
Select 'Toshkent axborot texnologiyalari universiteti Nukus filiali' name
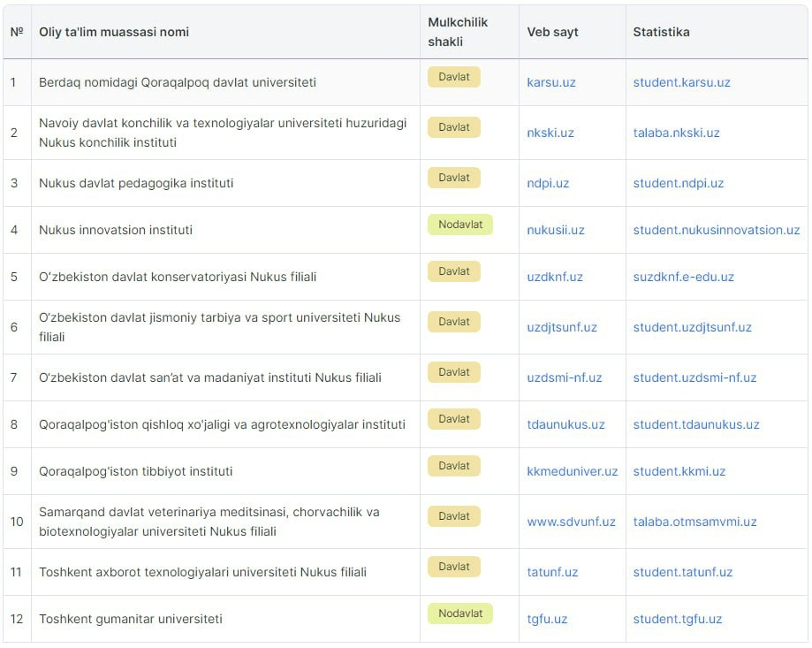tap(202, 572)
